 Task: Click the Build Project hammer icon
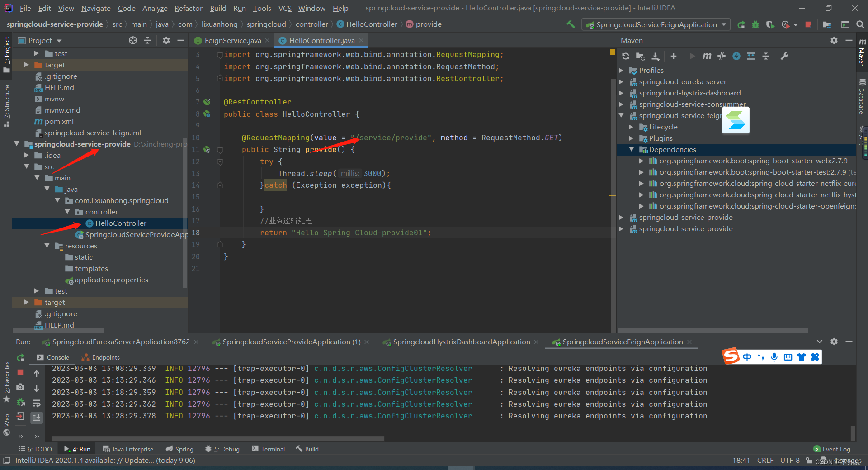pos(571,24)
